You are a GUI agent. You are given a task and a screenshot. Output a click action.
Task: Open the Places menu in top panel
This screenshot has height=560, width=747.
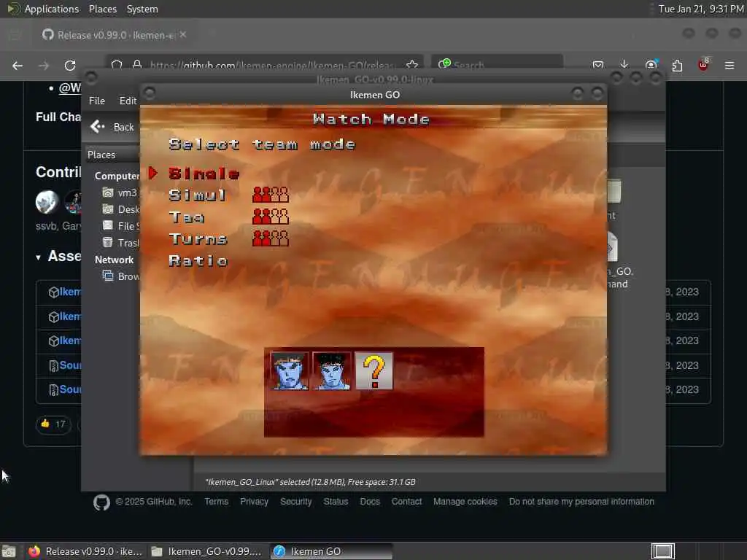tap(103, 9)
